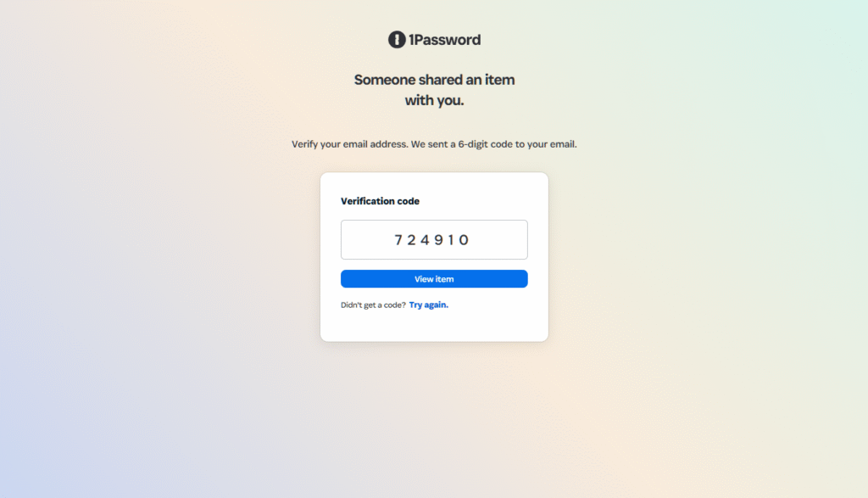The width and height of the screenshot is (868, 498).
Task: Click the "Verify your email address" sentence
Action: [x=350, y=144]
